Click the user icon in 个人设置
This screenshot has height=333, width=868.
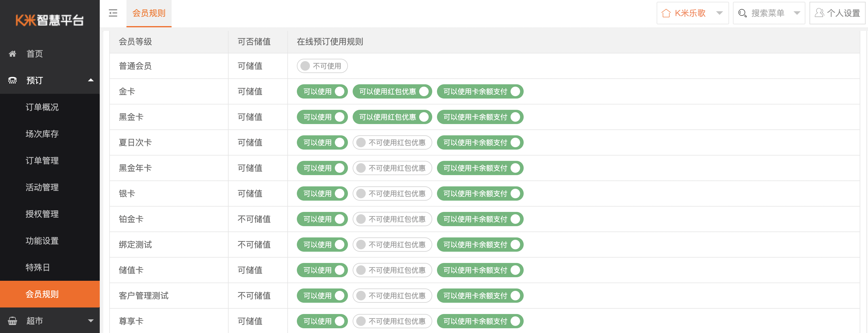pos(819,13)
